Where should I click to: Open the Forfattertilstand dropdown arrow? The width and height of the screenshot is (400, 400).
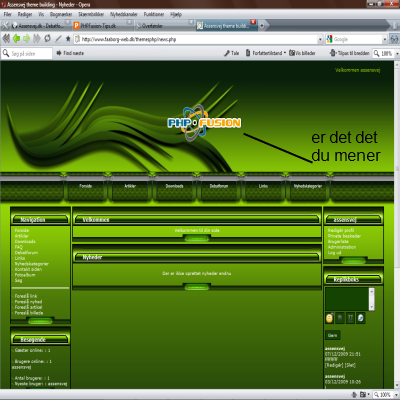[285, 53]
